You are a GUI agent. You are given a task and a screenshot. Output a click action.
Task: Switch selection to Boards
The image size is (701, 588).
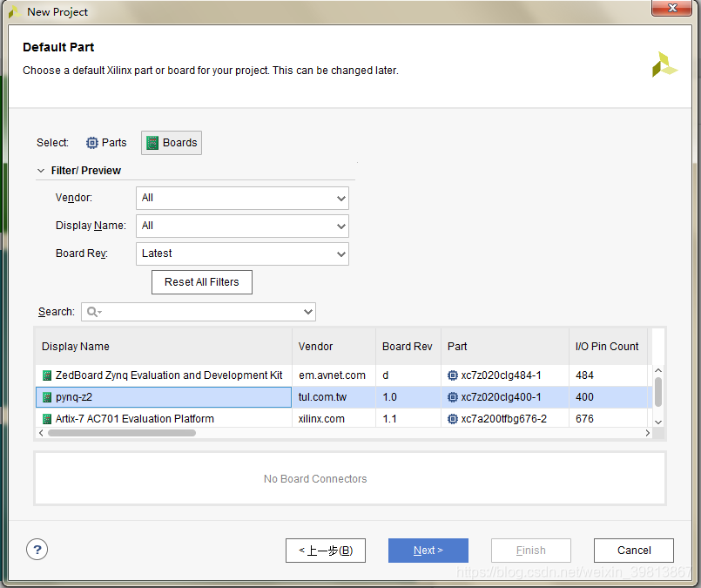[x=172, y=143]
